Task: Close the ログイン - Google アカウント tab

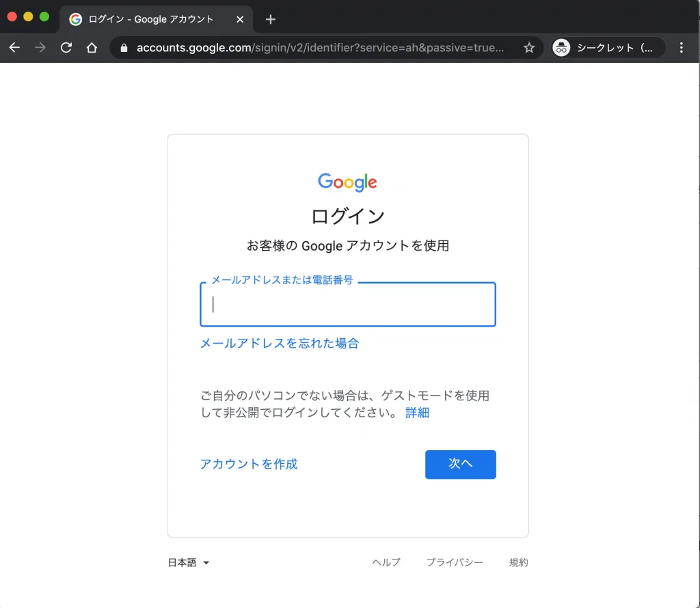Action: click(240, 19)
